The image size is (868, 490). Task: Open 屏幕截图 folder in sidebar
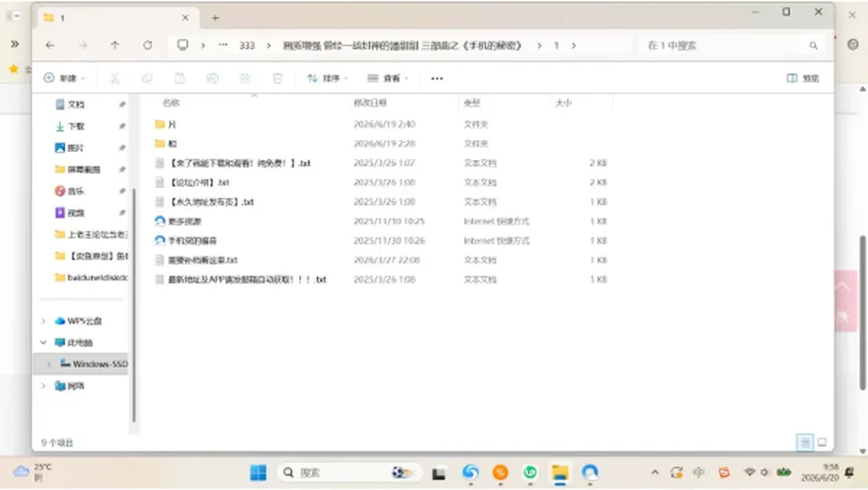(78, 169)
